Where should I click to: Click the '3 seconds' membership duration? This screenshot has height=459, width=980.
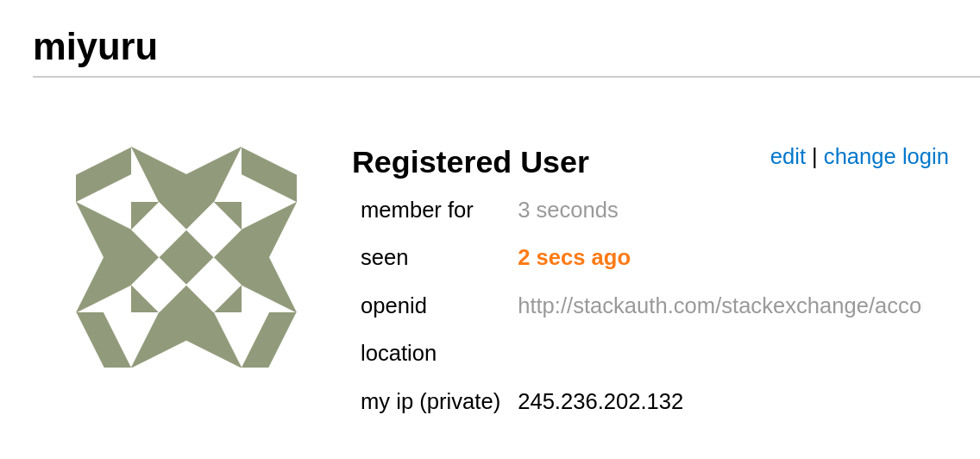(568, 210)
